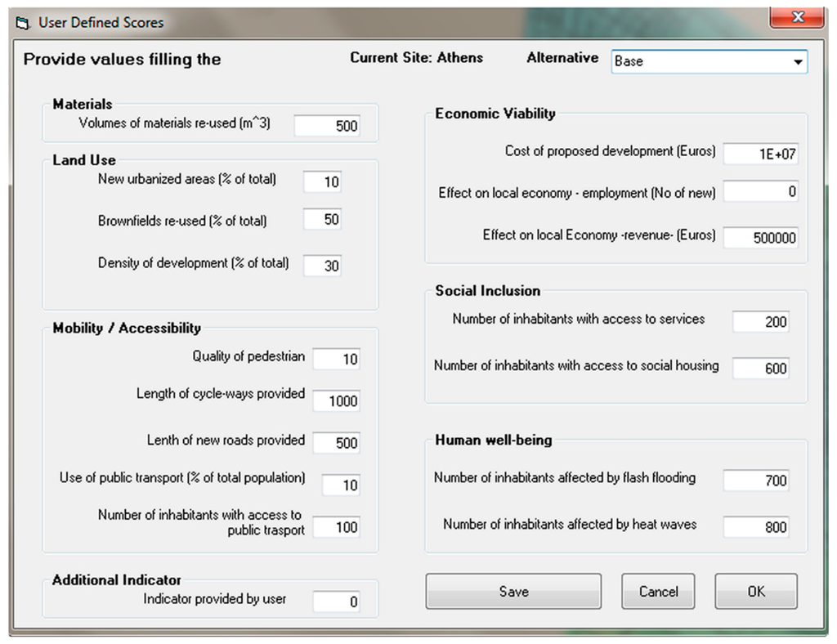This screenshot has width=837, height=644.
Task: Edit inhabitants with access to services field
Action: [x=761, y=322]
